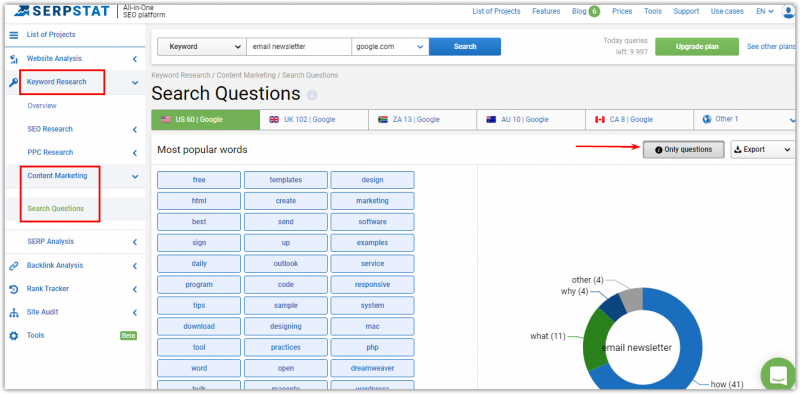Click the Backlink Analysis chain icon

click(14, 266)
